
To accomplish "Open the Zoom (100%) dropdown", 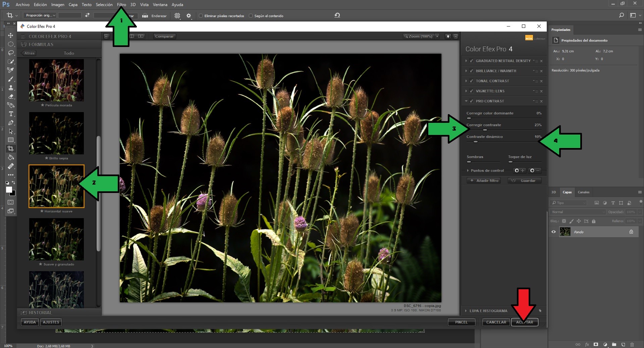I will 421,36.
